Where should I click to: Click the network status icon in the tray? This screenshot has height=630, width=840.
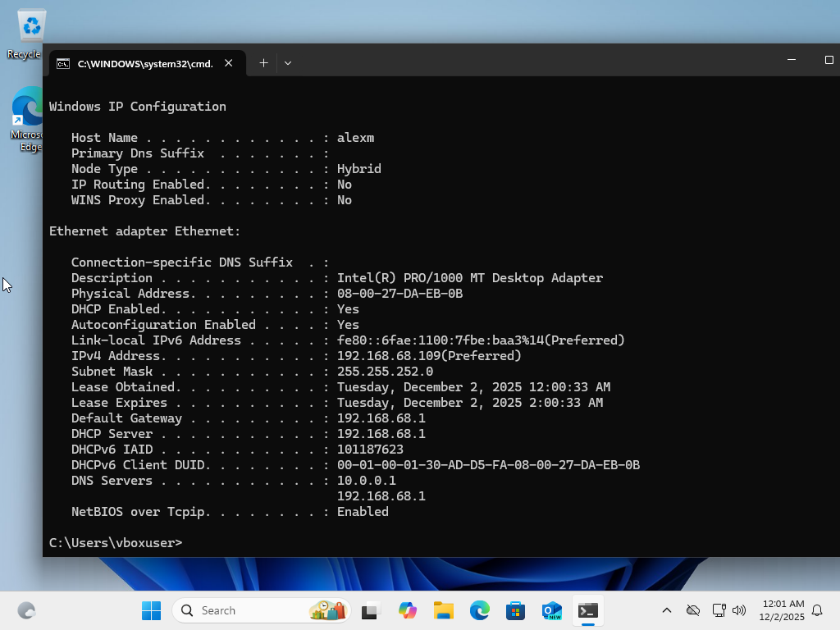717,610
